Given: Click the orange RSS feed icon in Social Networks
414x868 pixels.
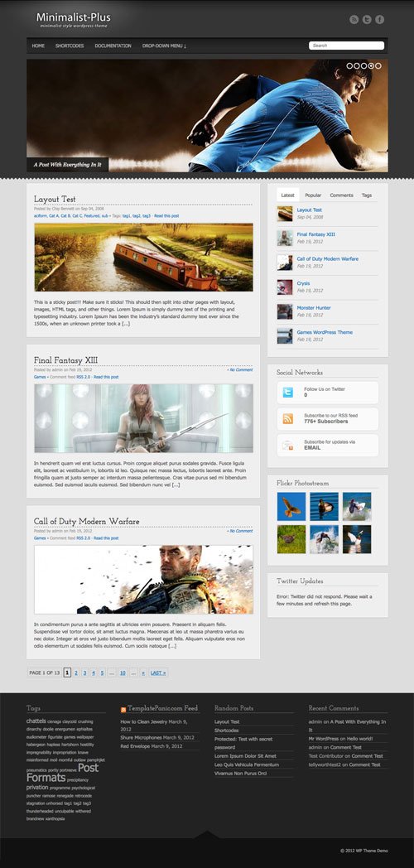Looking at the screenshot, I should click(x=288, y=419).
